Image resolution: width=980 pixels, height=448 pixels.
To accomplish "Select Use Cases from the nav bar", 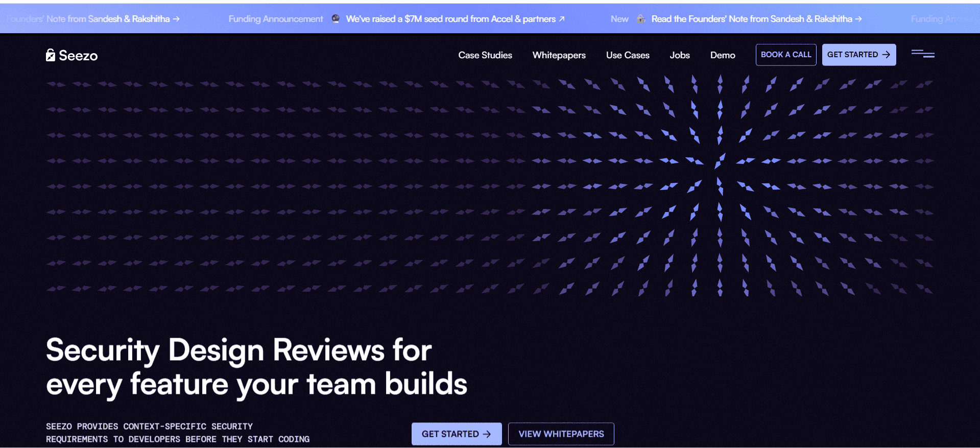I will pos(627,55).
